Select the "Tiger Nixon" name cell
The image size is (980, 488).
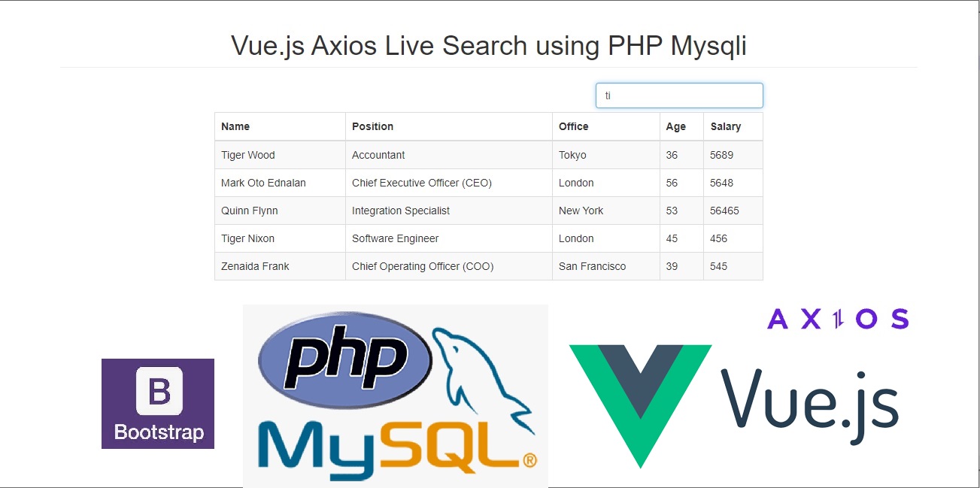(x=280, y=238)
